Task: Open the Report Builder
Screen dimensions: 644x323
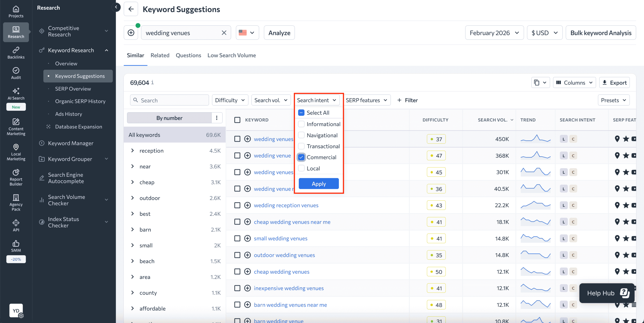Action: pyautogui.click(x=16, y=178)
